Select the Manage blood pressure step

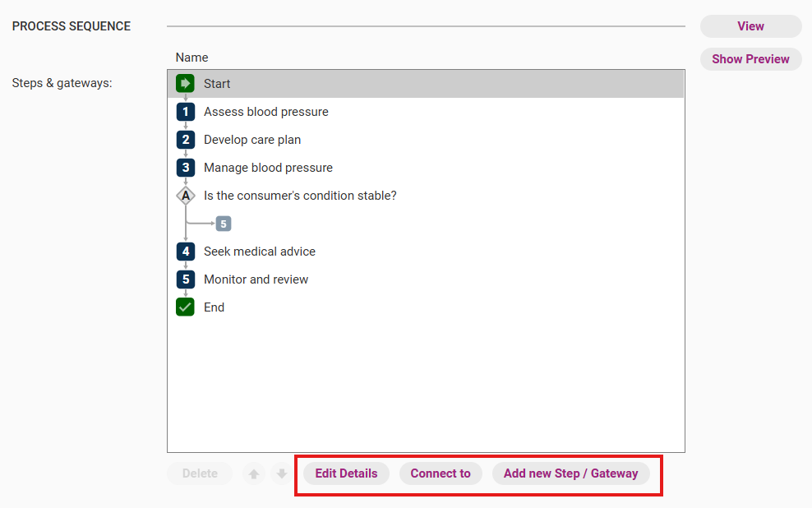click(x=268, y=168)
